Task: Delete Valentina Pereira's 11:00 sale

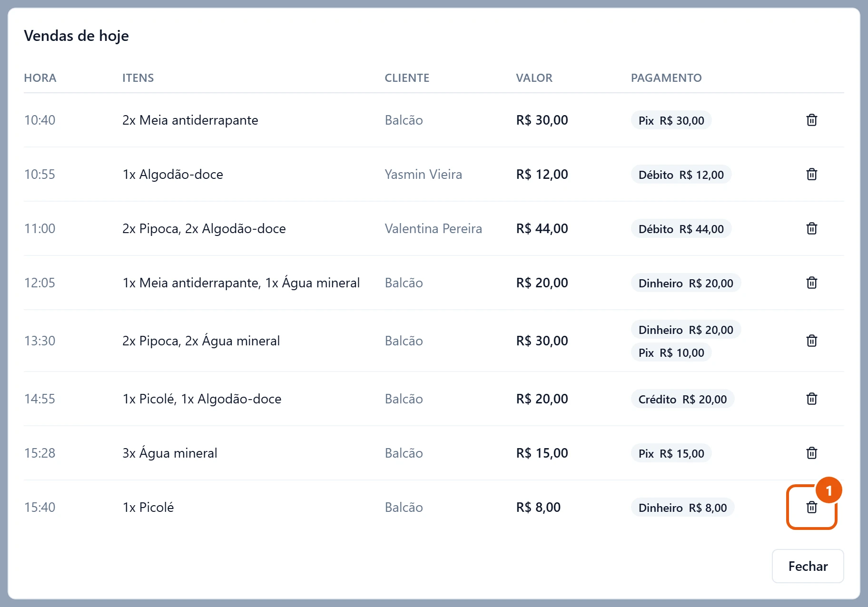Action: click(811, 228)
